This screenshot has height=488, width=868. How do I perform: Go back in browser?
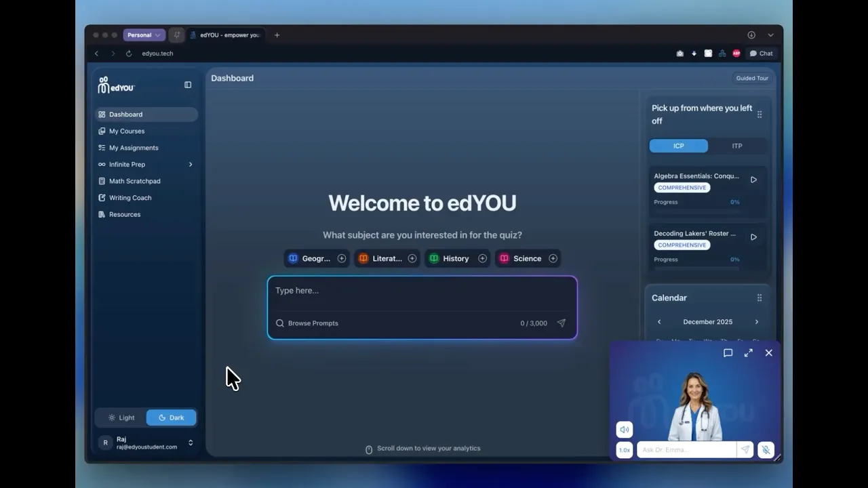click(96, 54)
